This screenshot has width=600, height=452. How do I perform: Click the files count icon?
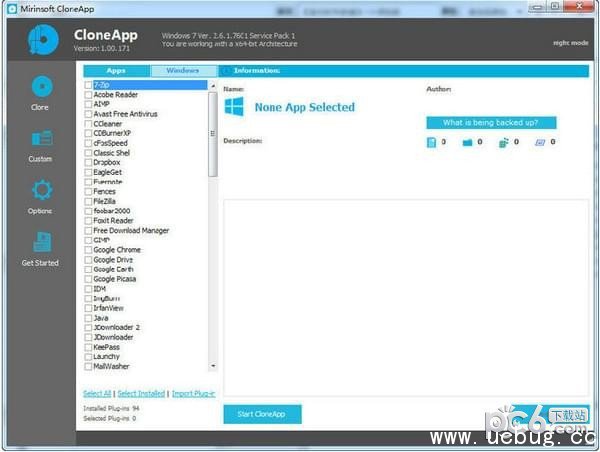coord(431,142)
